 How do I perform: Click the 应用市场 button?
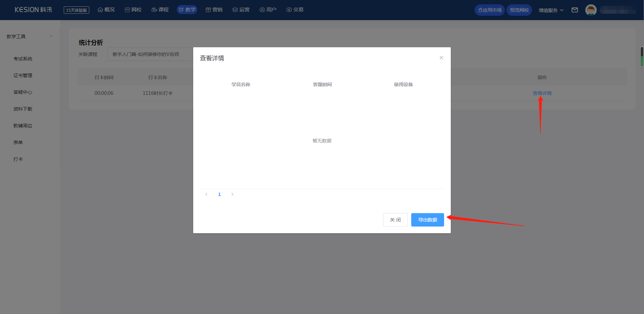point(490,10)
